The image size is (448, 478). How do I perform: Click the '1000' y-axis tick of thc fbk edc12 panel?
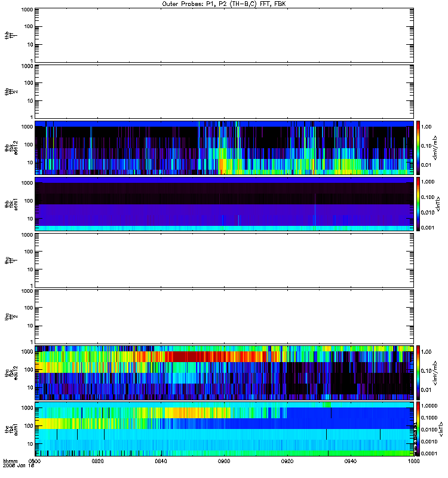pos(27,352)
